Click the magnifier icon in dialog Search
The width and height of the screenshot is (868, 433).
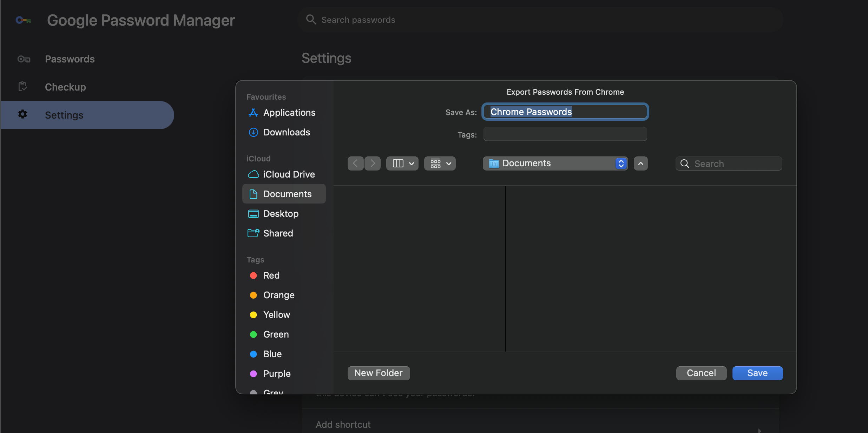(685, 164)
